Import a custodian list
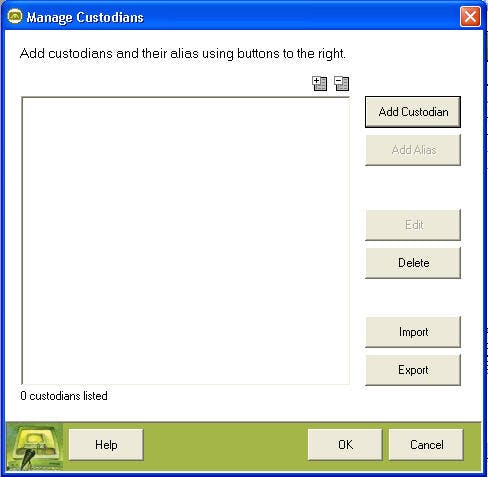The width and height of the screenshot is (488, 477). click(x=413, y=332)
